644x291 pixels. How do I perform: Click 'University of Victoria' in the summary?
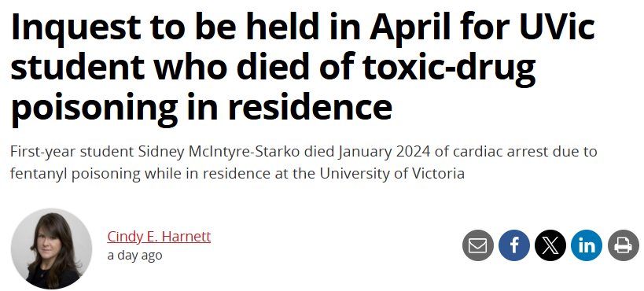tap(392, 174)
